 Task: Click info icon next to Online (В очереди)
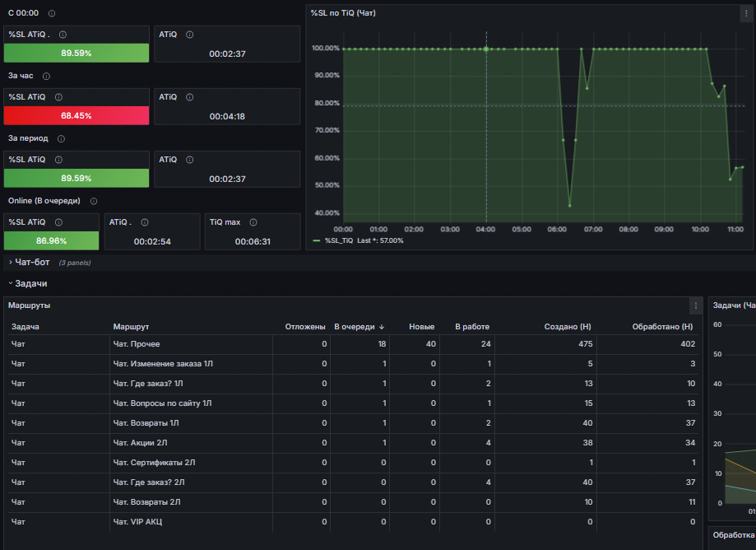point(94,201)
